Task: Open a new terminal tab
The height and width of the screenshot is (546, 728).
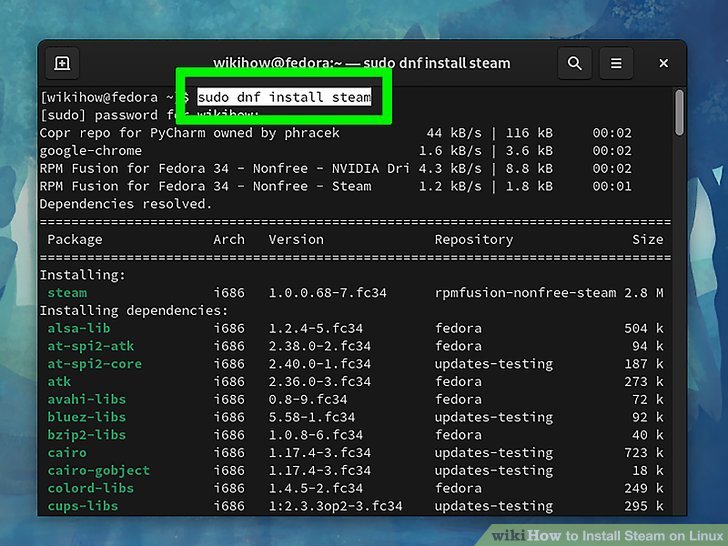Action: 62,63
